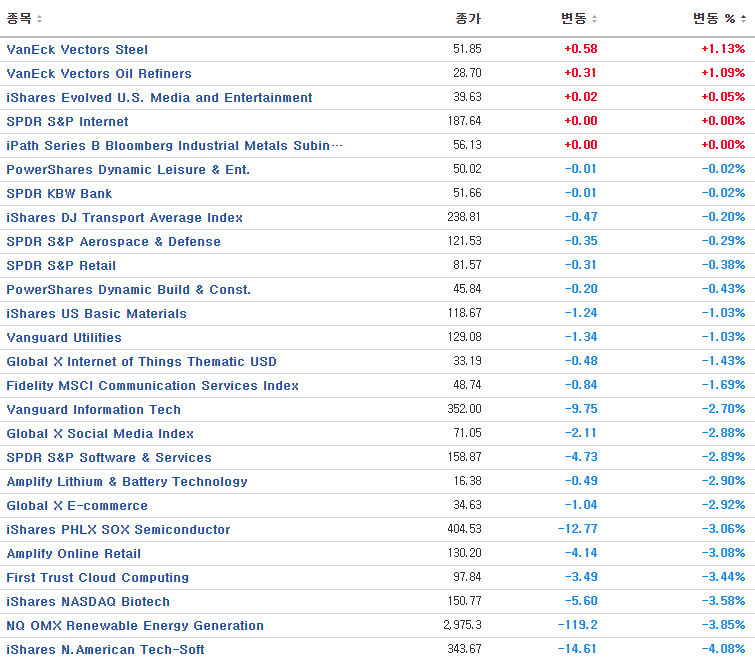Image resolution: width=755 pixels, height=660 pixels.
Task: Click the 종가 column header
Action: (468, 19)
